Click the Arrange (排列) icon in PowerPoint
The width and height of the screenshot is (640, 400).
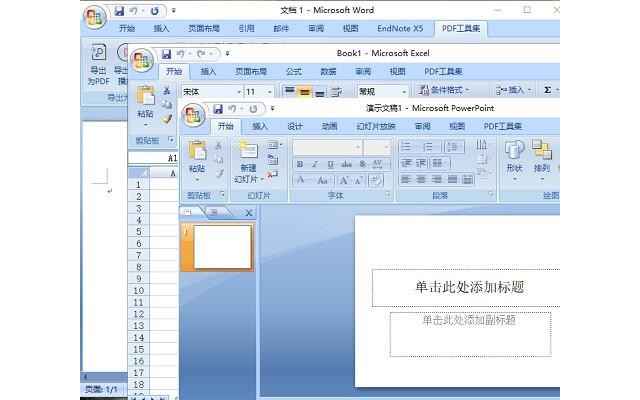click(x=542, y=149)
